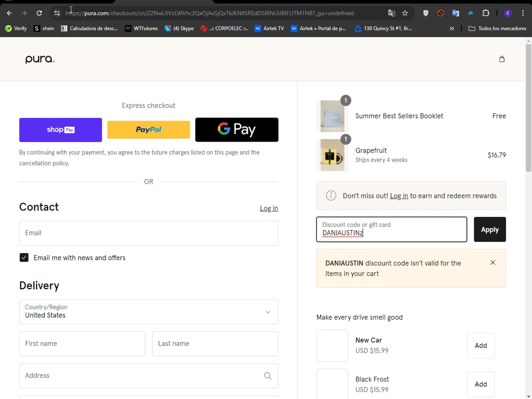
Task: Open the CORPOELEC bookmark
Action: pyautogui.click(x=224, y=28)
